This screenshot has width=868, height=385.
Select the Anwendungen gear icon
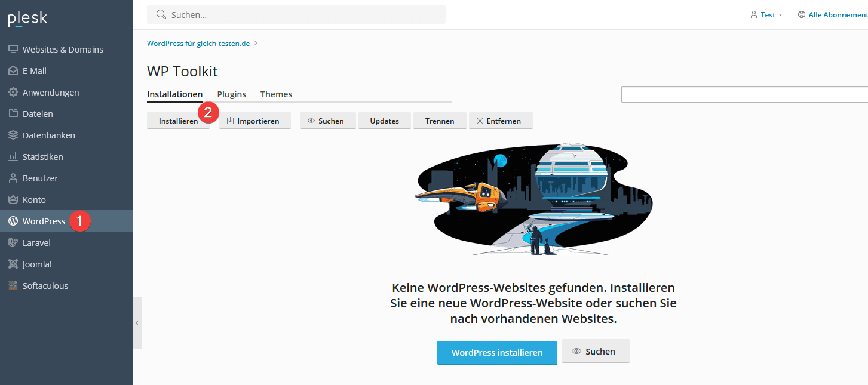pos(13,93)
